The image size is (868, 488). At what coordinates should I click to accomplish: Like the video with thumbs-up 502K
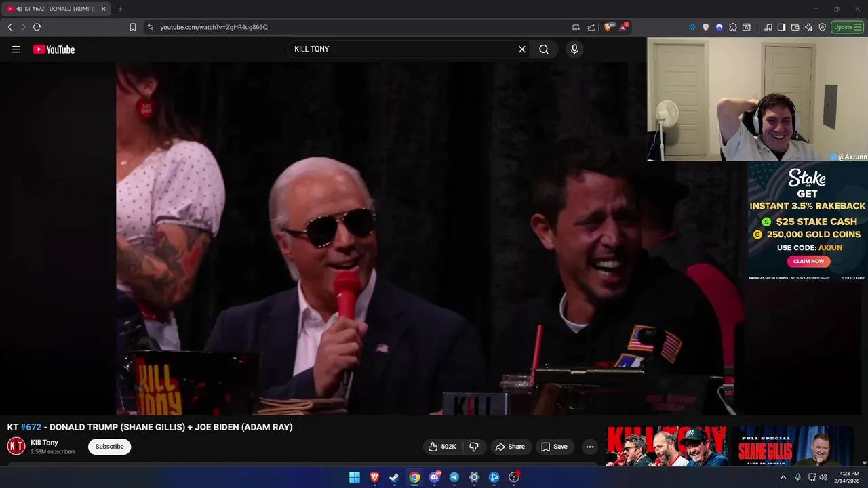pyautogui.click(x=442, y=447)
